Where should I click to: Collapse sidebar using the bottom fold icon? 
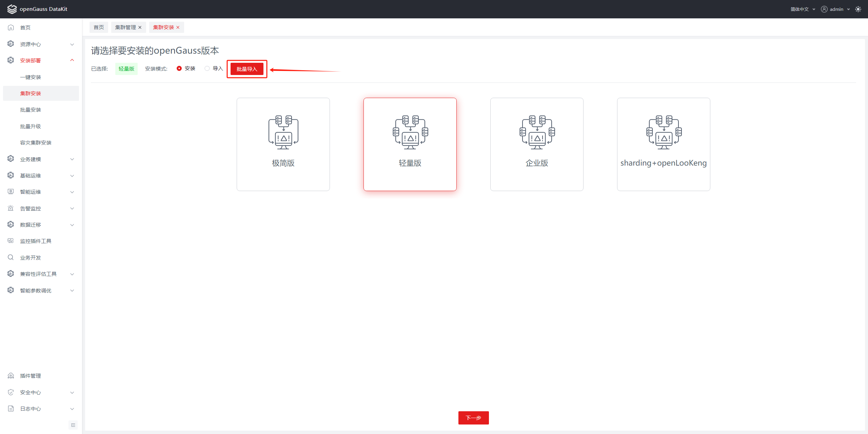pos(73,425)
